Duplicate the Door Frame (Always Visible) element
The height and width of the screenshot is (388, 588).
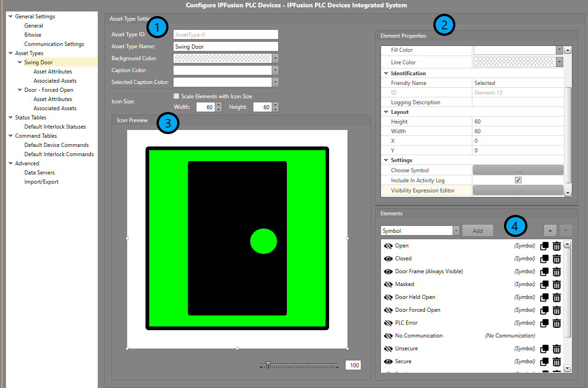[544, 272]
